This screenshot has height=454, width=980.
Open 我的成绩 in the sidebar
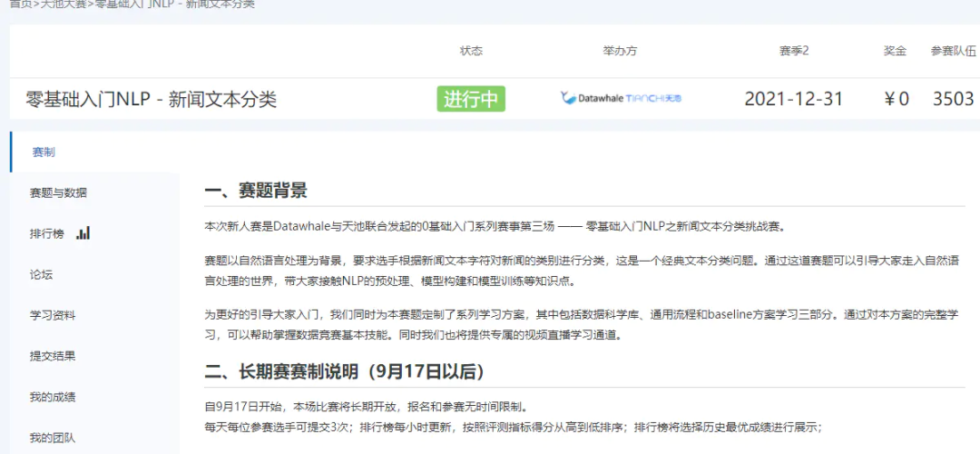[53, 397]
